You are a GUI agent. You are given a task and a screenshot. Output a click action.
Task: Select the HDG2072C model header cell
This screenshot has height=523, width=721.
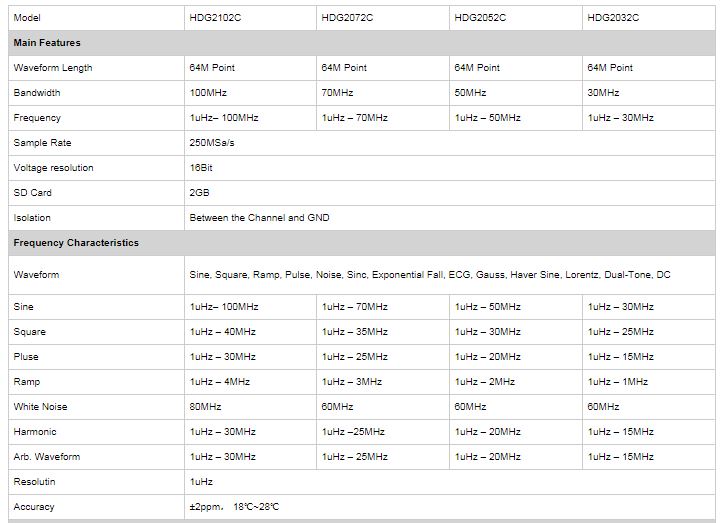pyautogui.click(x=346, y=18)
